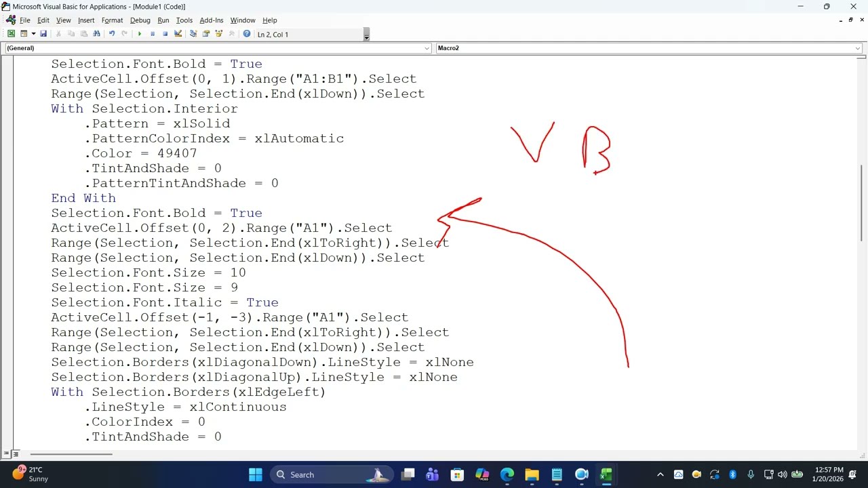Undo the last edit using the Undo arrow
This screenshot has height=488, width=868.
[x=112, y=34]
